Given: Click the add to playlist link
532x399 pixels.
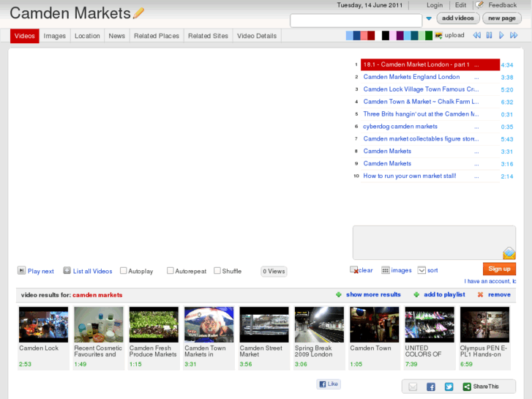Looking at the screenshot, I should click(444, 294).
